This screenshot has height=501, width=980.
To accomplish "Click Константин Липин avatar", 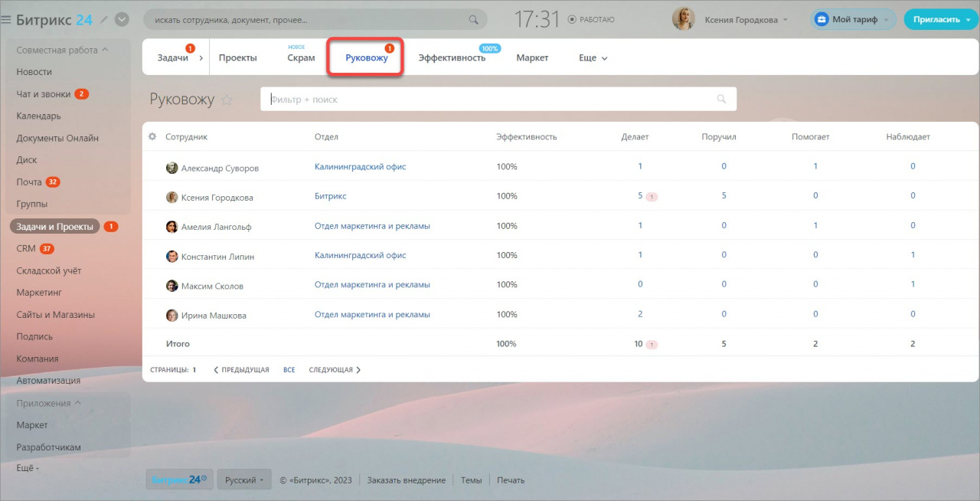I will [x=172, y=257].
